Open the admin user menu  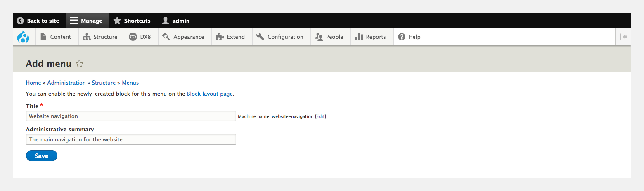(176, 21)
